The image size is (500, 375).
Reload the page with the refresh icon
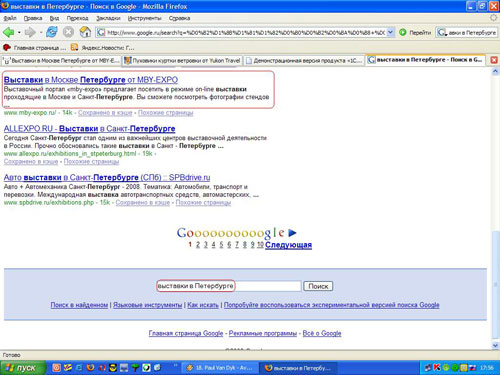point(52,32)
